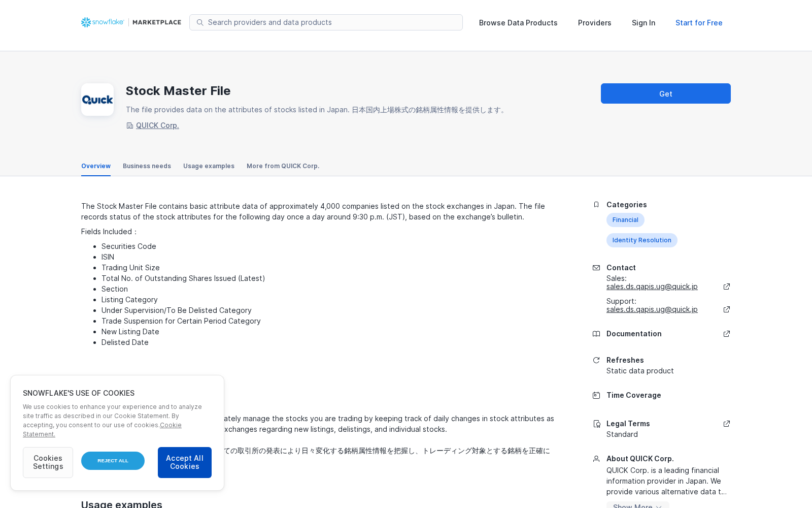Image resolution: width=812 pixels, height=508 pixels.
Task: Open Legal Terms external link icon
Action: [x=727, y=424]
